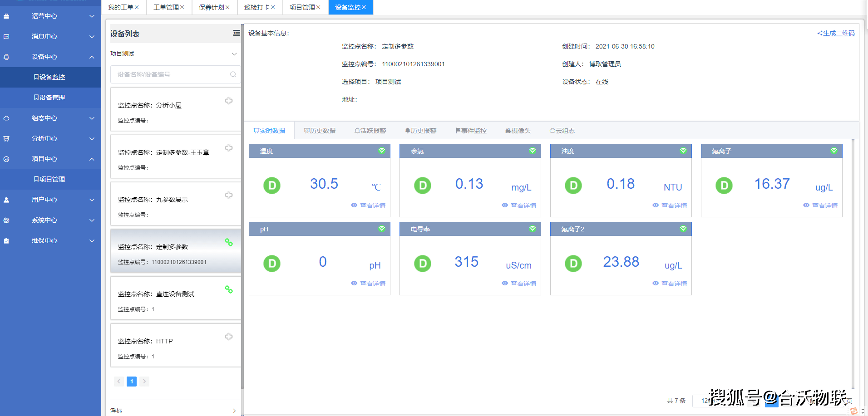Click 查看详情 on the 温度 card
The width and height of the screenshot is (868, 416).
(x=368, y=206)
